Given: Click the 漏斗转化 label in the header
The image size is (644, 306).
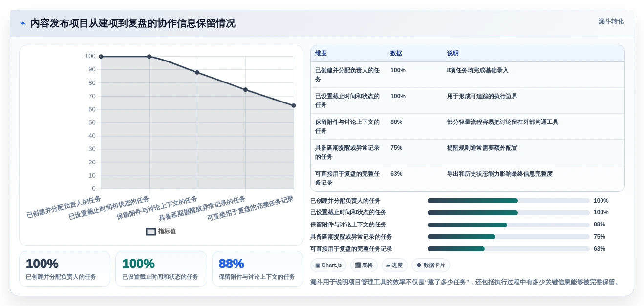Looking at the screenshot, I should tap(611, 21).
